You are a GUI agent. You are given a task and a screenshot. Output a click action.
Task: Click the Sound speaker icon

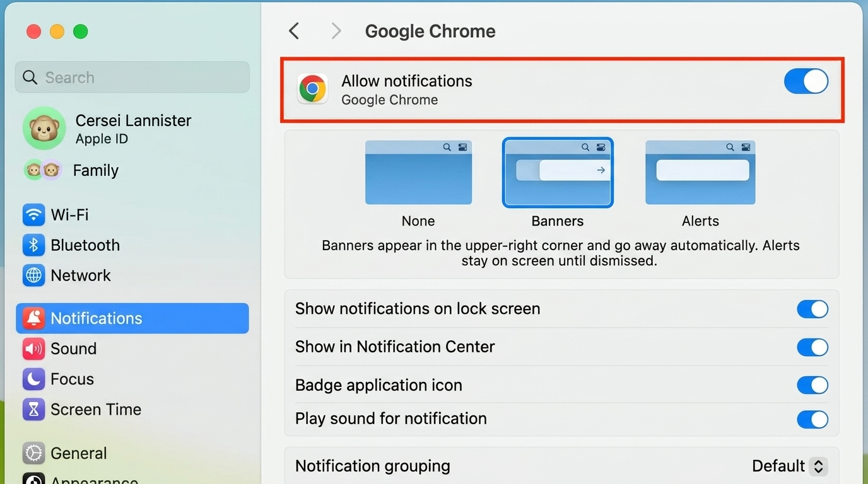pyautogui.click(x=33, y=349)
